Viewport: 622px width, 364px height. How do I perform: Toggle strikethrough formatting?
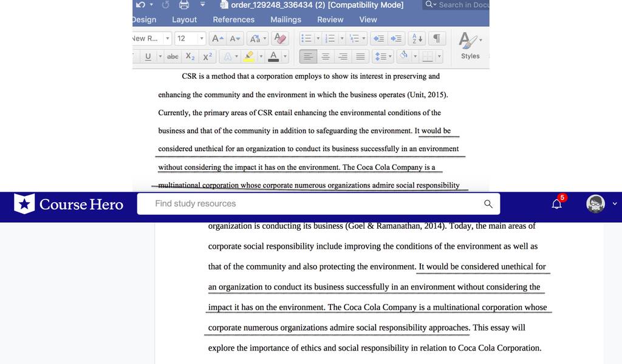click(x=173, y=56)
